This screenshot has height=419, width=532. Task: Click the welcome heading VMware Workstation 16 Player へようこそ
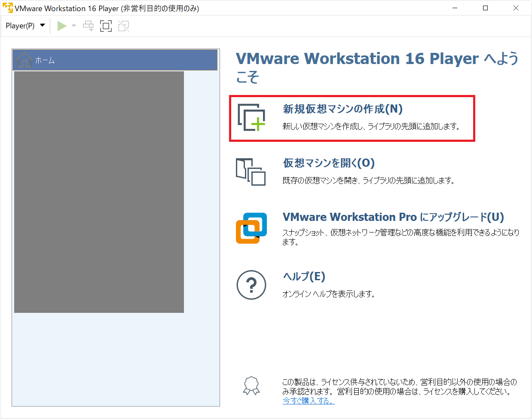click(x=377, y=67)
